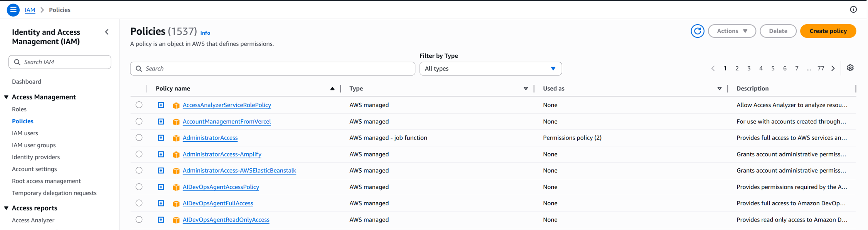
Task: Open the Actions dropdown menu
Action: (732, 31)
